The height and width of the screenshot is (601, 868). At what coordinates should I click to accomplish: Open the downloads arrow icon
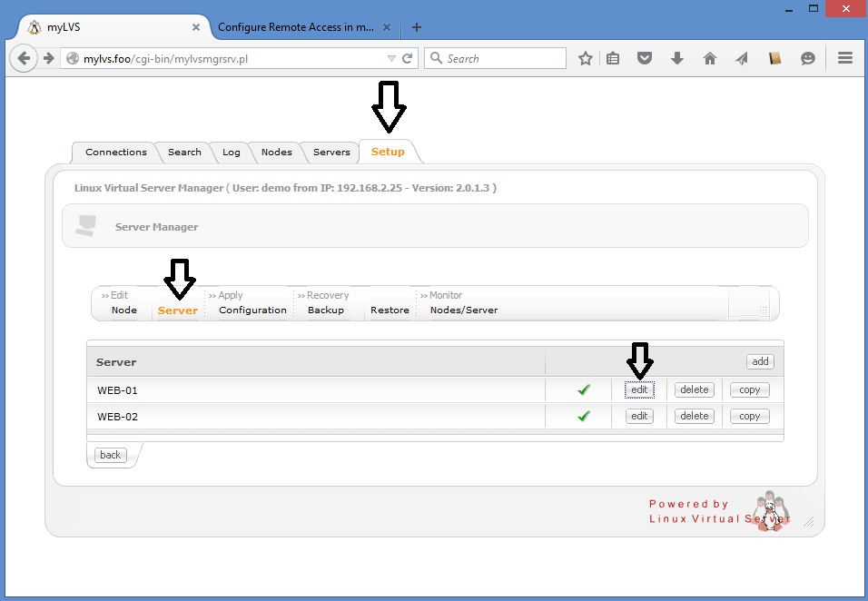676,58
